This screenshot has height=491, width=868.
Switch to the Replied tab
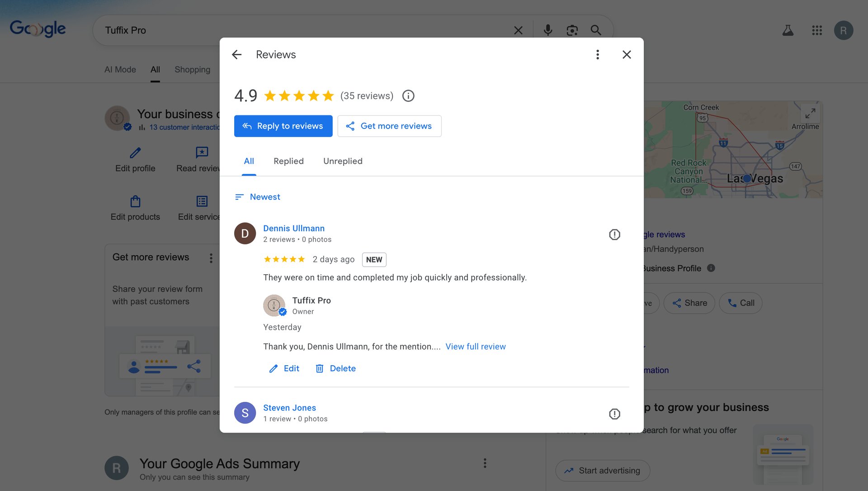288,161
